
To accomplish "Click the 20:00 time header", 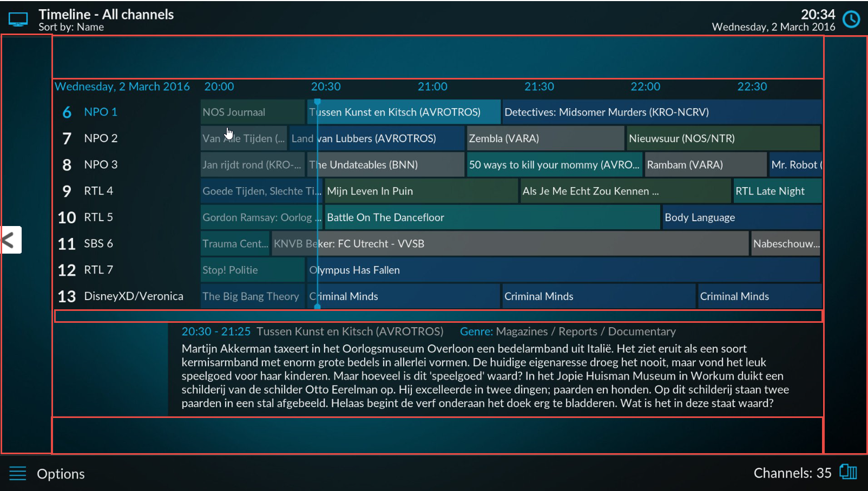I will pos(219,87).
